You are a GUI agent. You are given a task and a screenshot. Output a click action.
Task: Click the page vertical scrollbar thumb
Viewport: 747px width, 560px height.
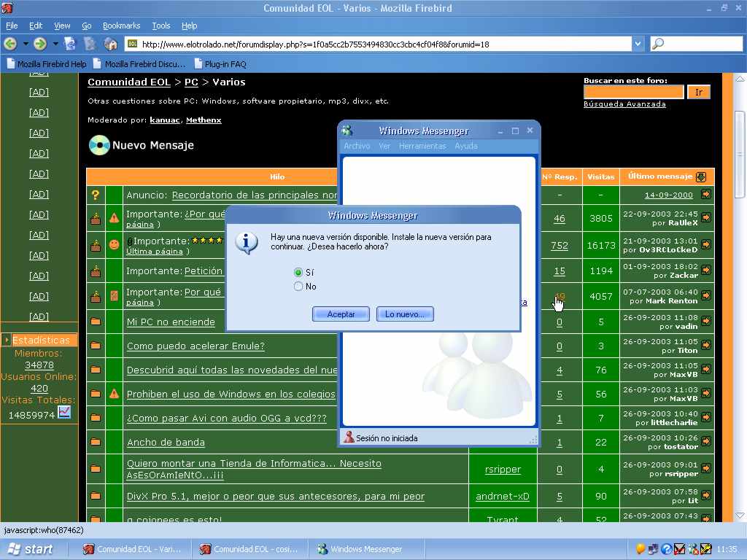[x=740, y=155]
